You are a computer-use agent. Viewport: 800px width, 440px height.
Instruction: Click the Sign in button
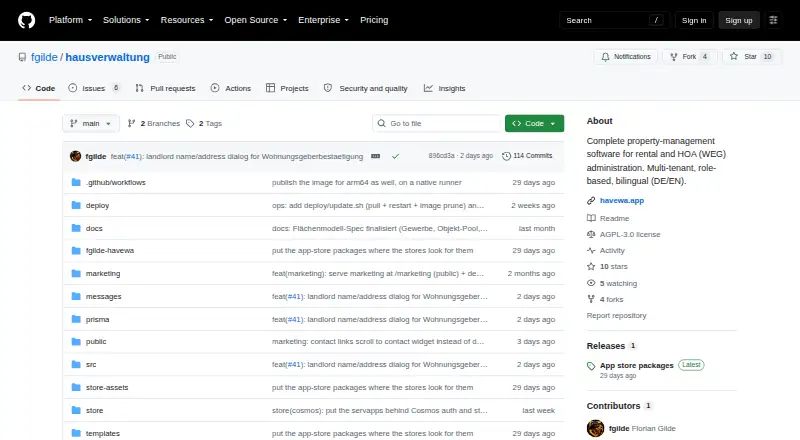(694, 20)
